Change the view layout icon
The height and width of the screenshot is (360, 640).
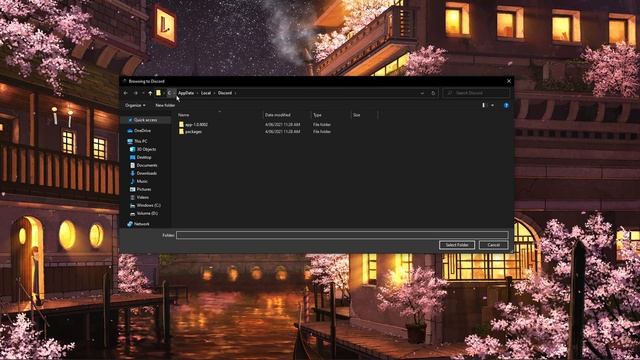484,105
